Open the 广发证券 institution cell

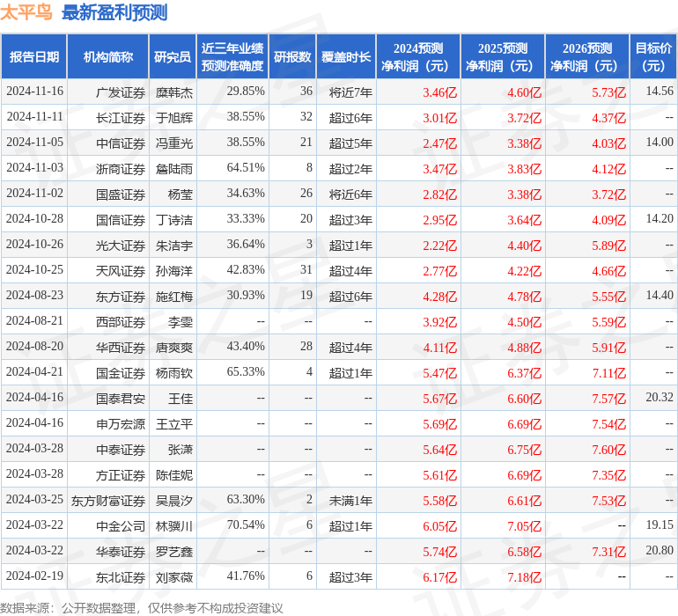(121, 92)
